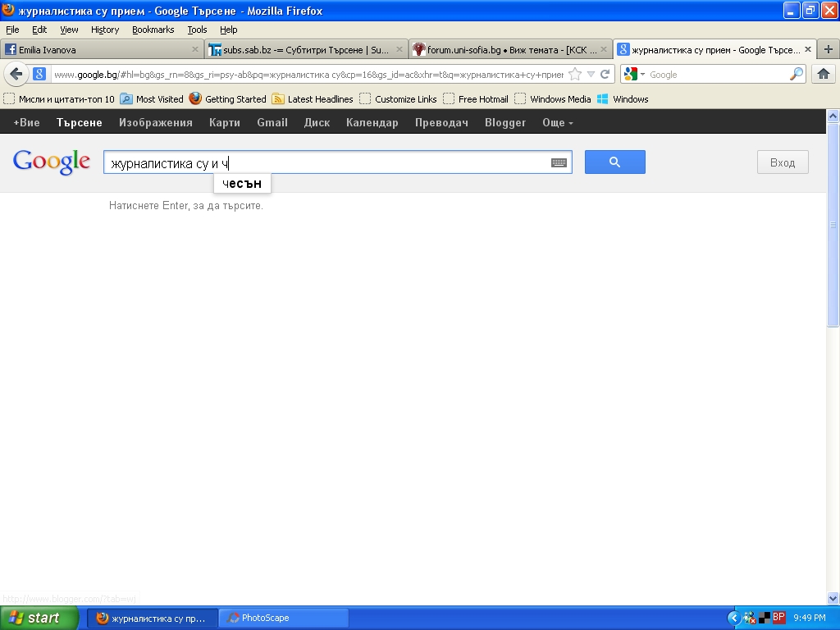Expand hidden system tray icons arrow
This screenshot has height=630, width=840.
[x=733, y=618]
